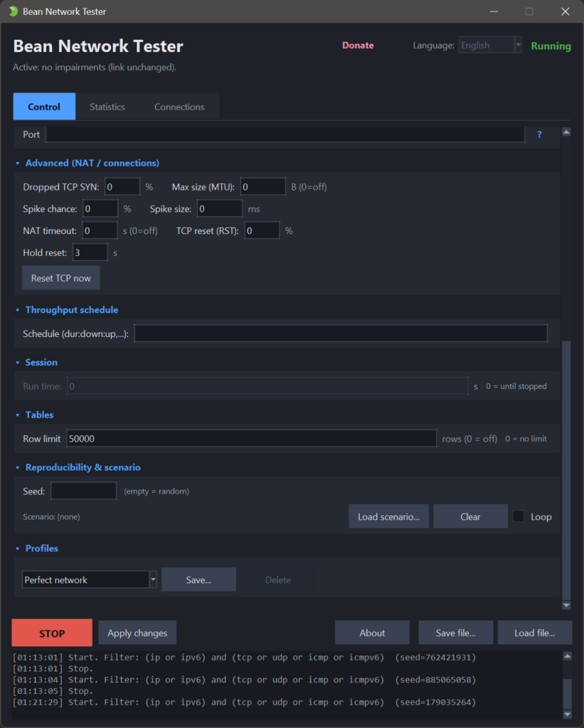Image resolution: width=584 pixels, height=728 pixels.
Task: Click the Reset TCP now button
Action: click(x=61, y=278)
